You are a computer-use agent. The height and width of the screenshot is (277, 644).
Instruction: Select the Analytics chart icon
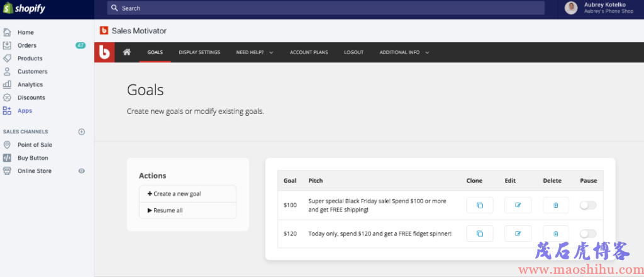pyautogui.click(x=7, y=84)
